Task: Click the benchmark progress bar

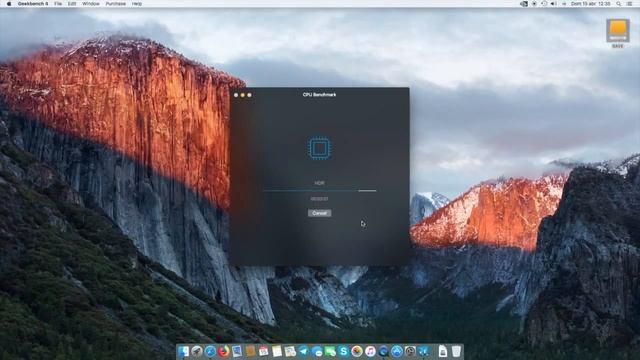Action: tap(320, 191)
